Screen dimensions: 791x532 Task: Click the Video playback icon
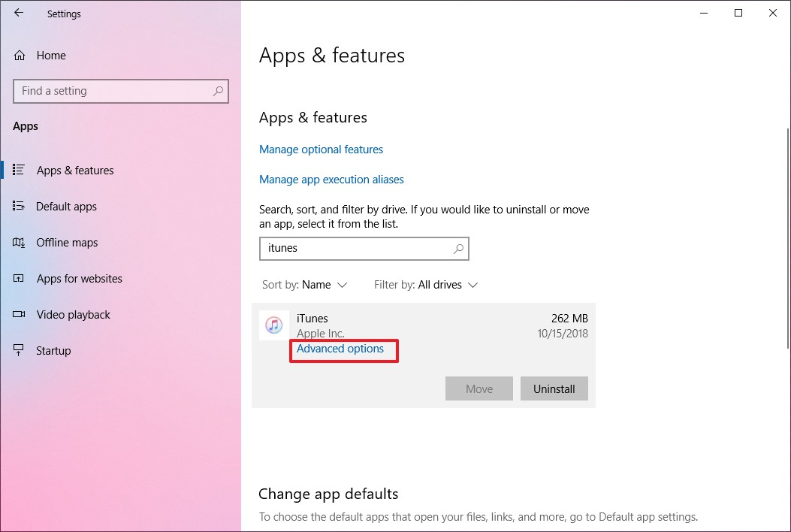point(20,315)
